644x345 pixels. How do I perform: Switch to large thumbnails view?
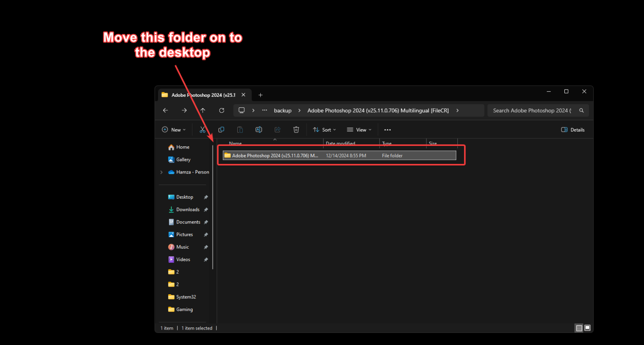(587, 328)
